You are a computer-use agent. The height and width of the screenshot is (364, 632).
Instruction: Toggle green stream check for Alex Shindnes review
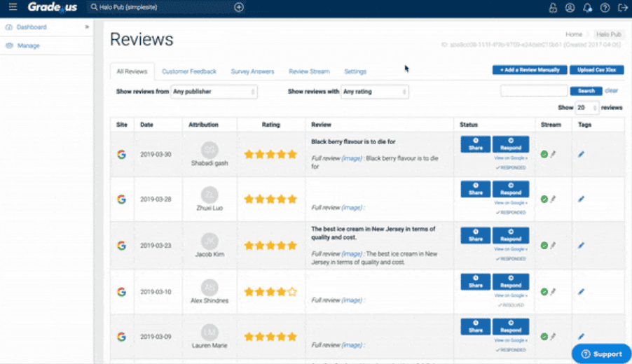tap(544, 291)
